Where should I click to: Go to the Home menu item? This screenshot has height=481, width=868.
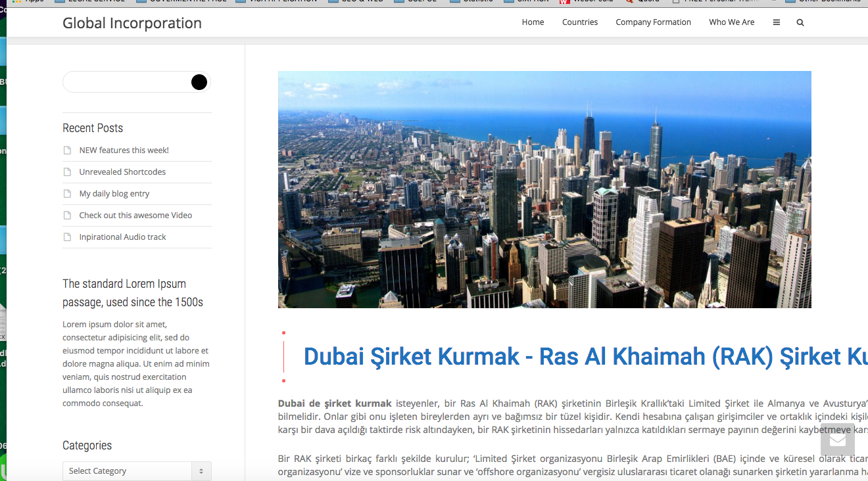(x=533, y=22)
